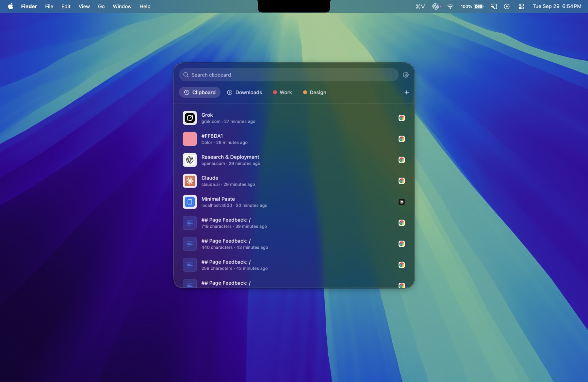
Task: Select the Grok clipboard entry title
Action: click(207, 115)
